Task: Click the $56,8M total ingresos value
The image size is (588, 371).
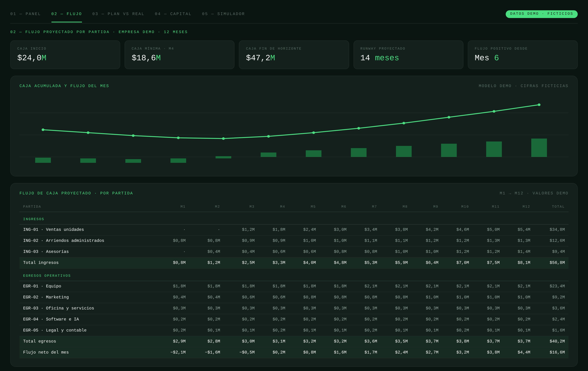Action: click(x=557, y=263)
